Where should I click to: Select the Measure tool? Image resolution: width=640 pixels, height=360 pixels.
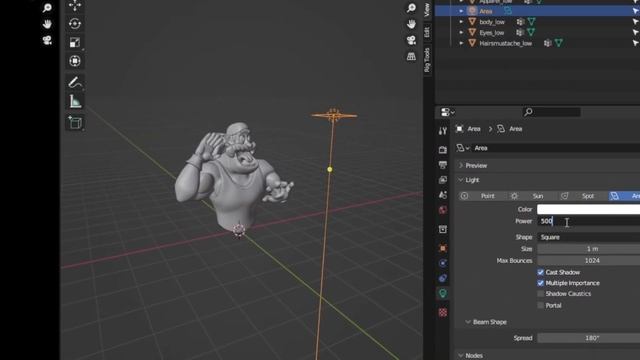[x=75, y=101]
